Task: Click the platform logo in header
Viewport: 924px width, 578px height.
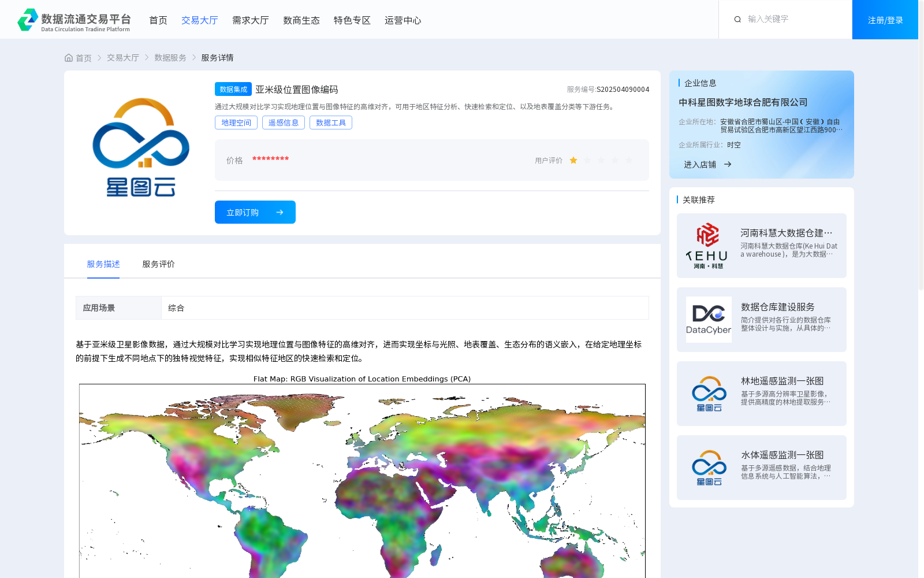Action: [x=74, y=20]
